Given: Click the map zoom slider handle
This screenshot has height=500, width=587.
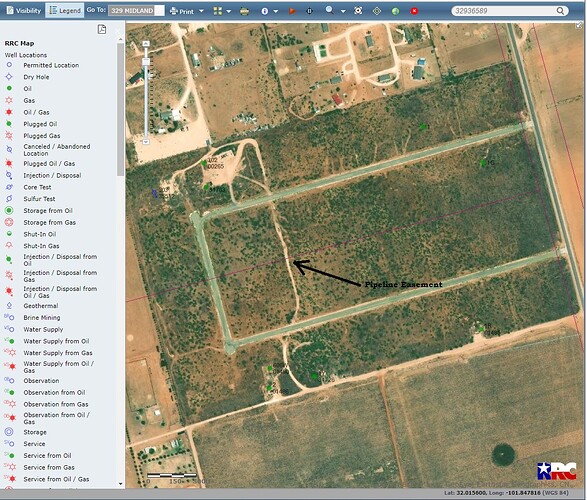Looking at the screenshot, I should point(146,62).
